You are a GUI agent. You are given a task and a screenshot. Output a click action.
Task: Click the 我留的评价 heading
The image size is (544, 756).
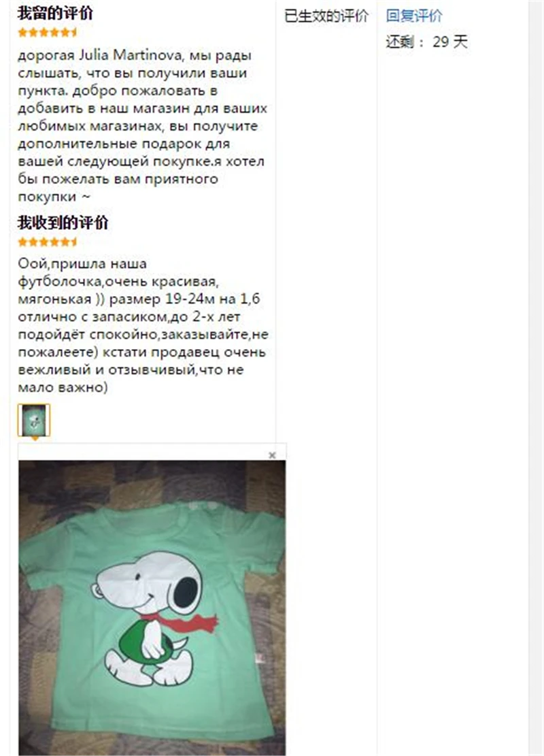coord(55,14)
